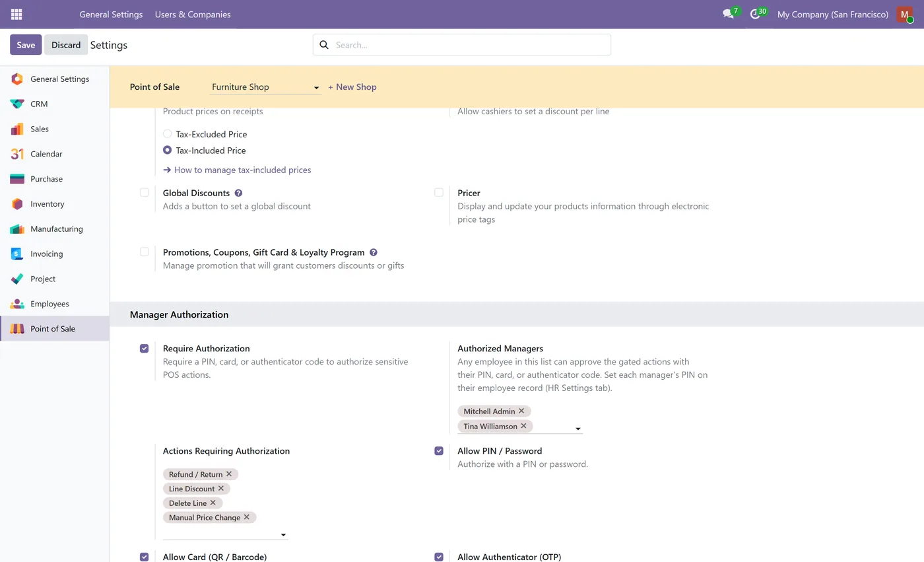Image resolution: width=924 pixels, height=562 pixels.
Task: Click the Project app icon in sidebar
Action: (x=17, y=279)
